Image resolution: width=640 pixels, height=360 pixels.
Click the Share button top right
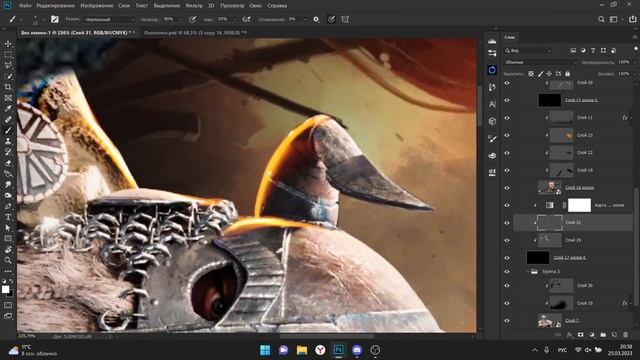coord(633,19)
